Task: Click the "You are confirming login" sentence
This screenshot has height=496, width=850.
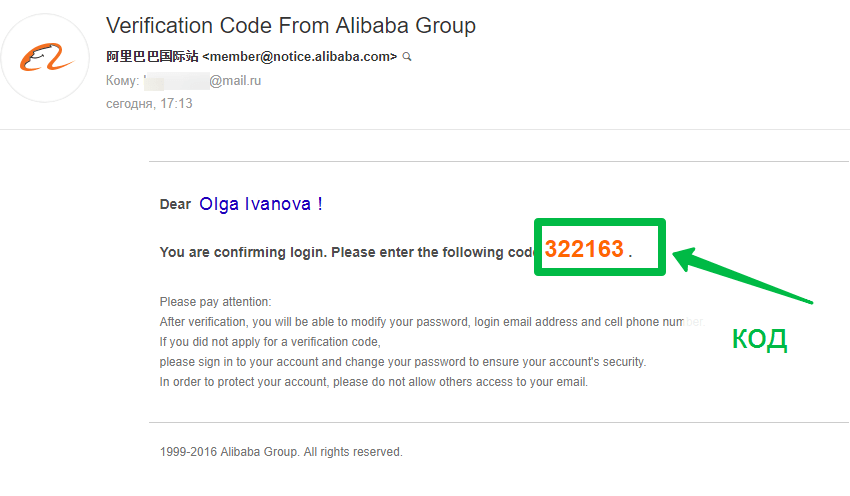Action: point(340,252)
